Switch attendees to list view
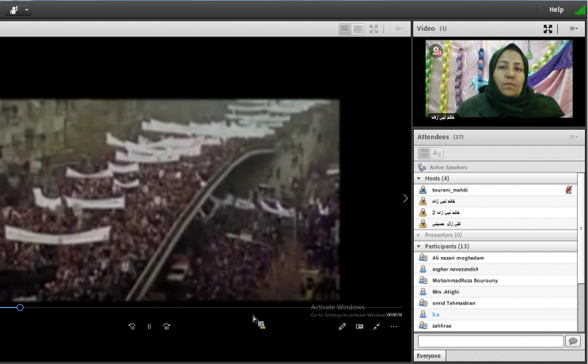 click(423, 153)
